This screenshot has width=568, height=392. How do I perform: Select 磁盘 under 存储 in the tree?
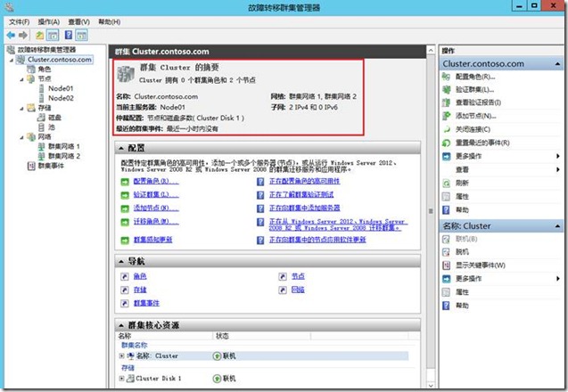54,118
